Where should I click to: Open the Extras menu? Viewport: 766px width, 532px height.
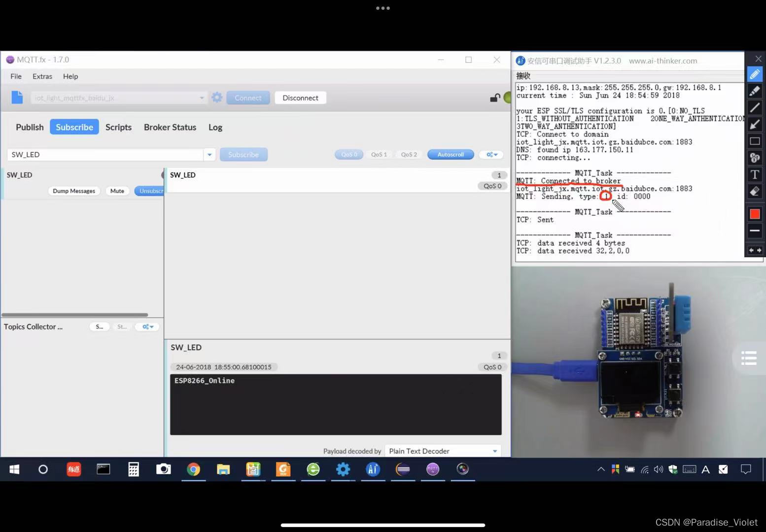click(x=42, y=76)
